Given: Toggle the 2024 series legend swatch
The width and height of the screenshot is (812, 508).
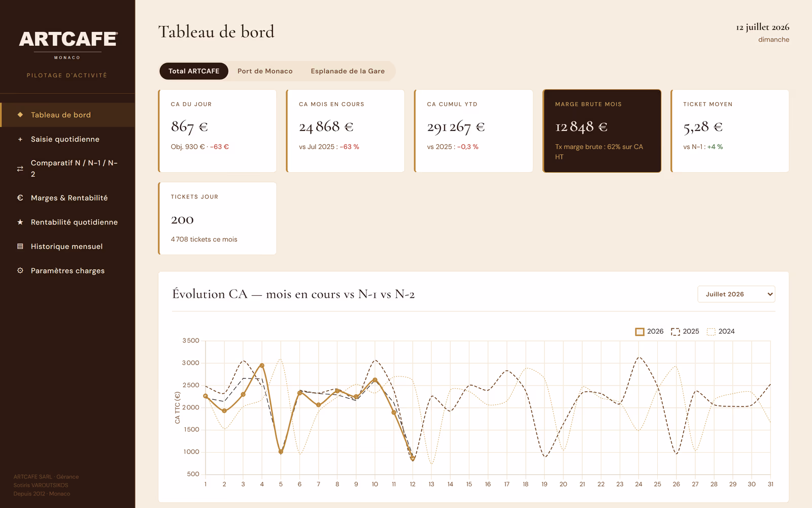Looking at the screenshot, I should (711, 332).
